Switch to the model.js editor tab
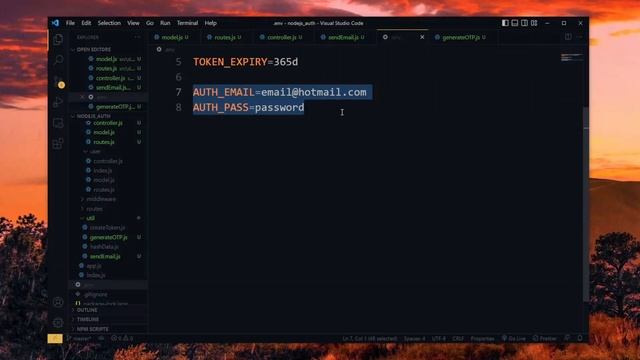Screen dimensions: 640x360 click(174, 37)
